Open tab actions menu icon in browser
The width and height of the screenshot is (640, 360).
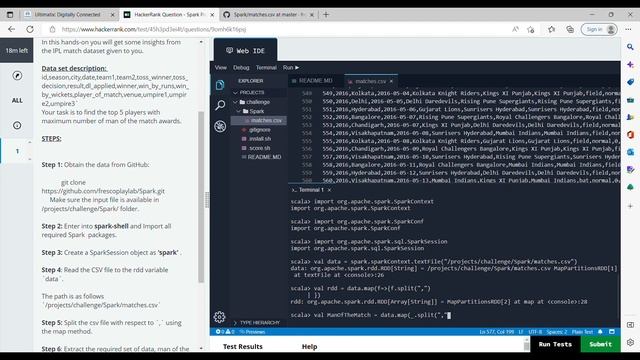click(10, 15)
